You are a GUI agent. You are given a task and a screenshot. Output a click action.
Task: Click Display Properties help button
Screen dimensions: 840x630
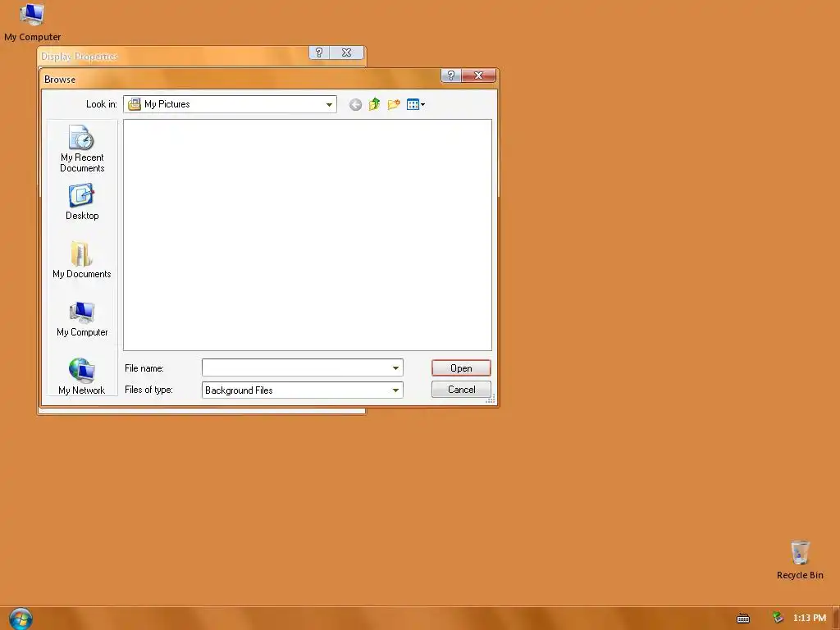[x=319, y=52]
